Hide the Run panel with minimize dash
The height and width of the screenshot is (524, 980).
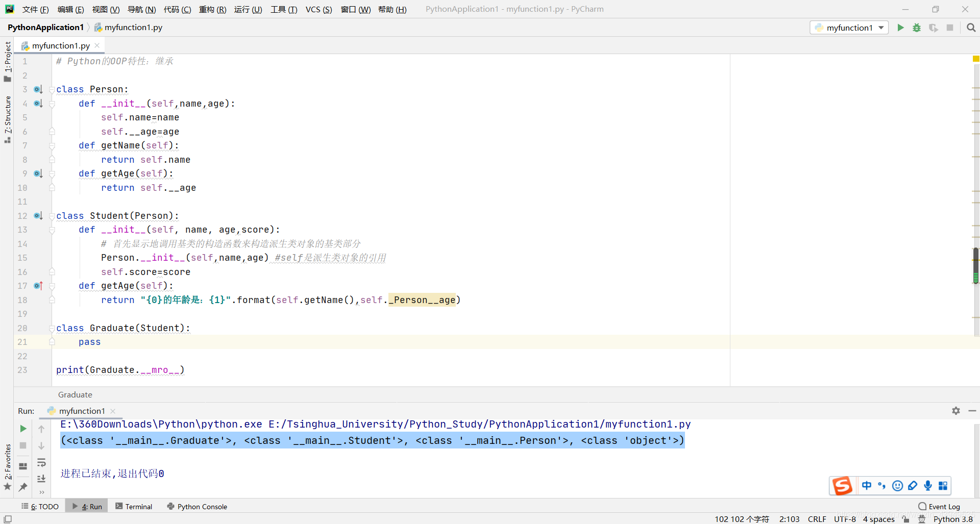[x=972, y=411]
